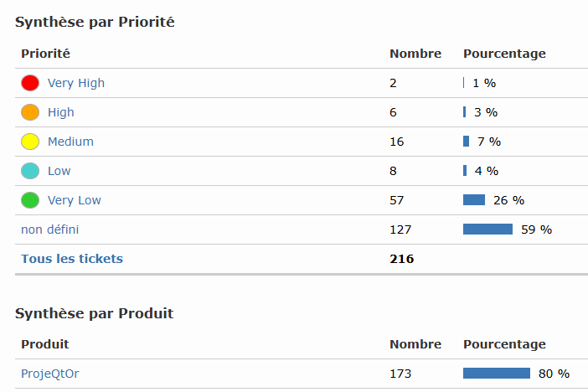The image size is (588, 392).
Task: Click the green Very Low priority circle
Action: pyautogui.click(x=30, y=200)
